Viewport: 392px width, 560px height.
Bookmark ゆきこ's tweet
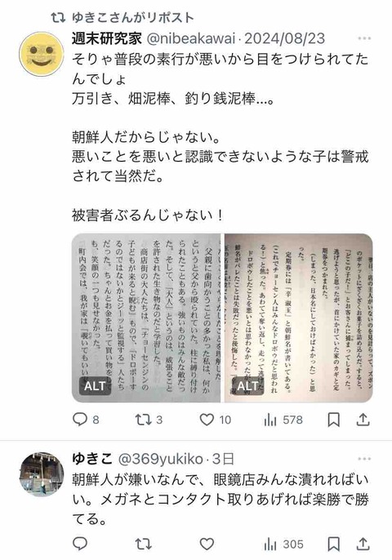click(333, 544)
